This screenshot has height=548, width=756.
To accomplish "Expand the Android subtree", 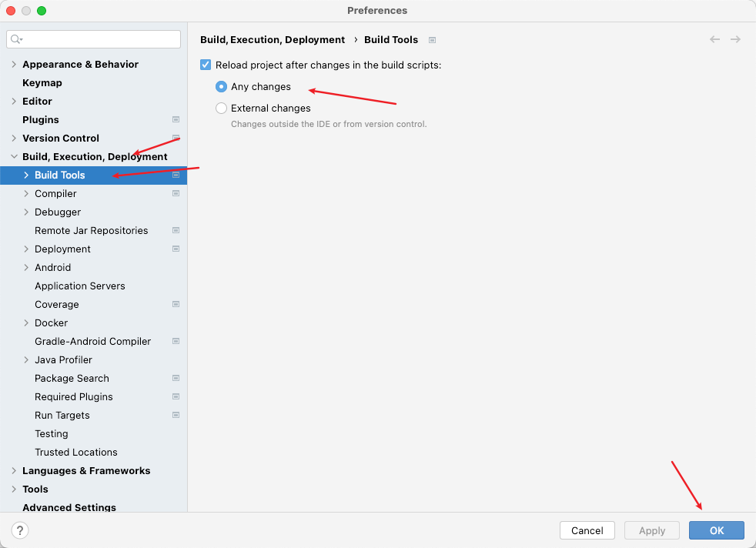I will tap(26, 268).
